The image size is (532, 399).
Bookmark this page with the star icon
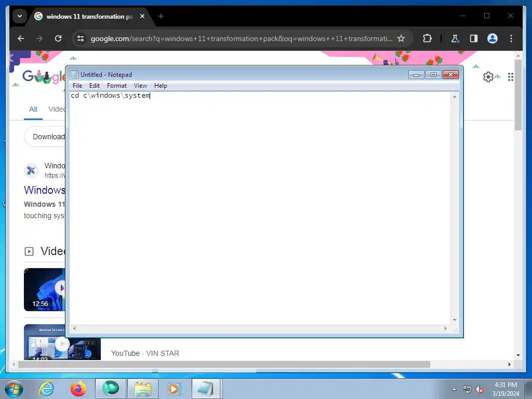pyautogui.click(x=401, y=38)
